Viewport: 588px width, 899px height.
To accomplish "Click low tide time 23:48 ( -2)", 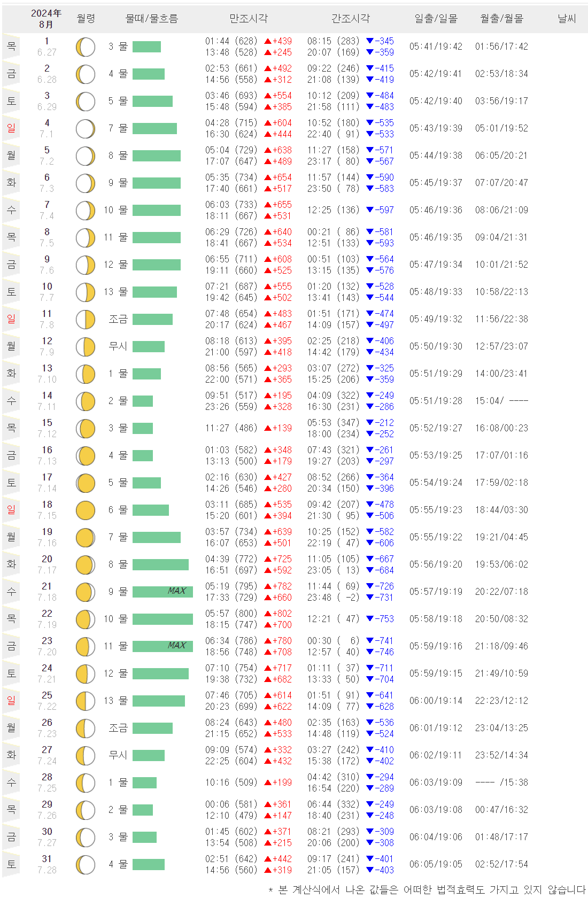I will (333, 598).
